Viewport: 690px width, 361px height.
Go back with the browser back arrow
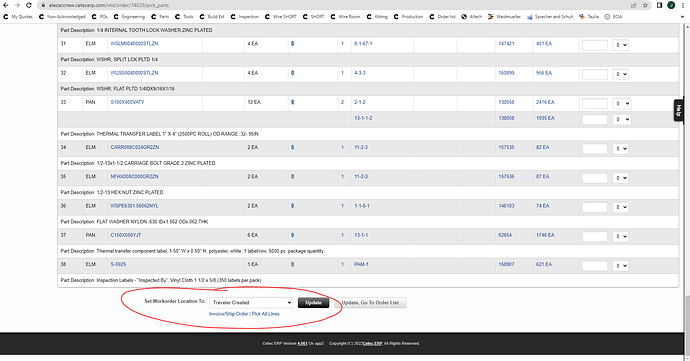(x=6, y=5)
